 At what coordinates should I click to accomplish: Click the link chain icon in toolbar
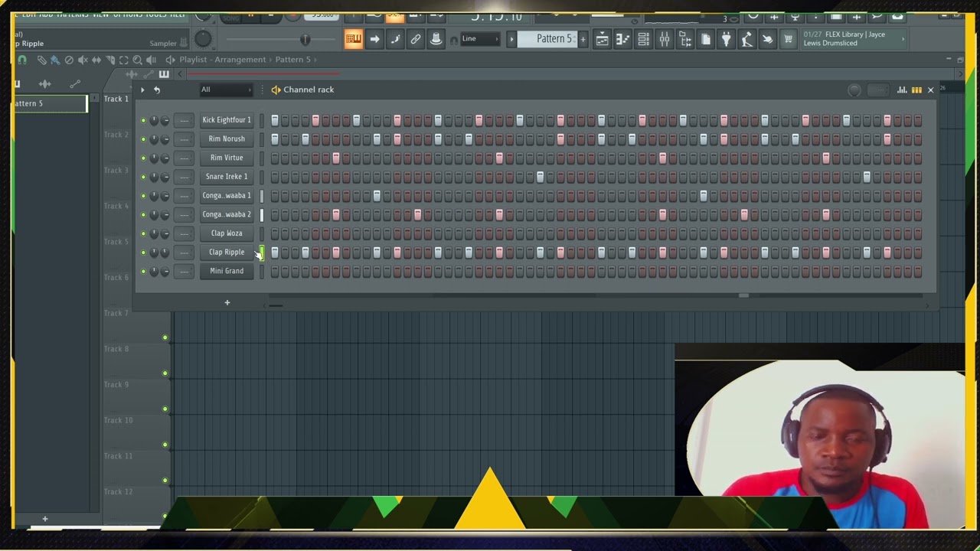[416, 39]
